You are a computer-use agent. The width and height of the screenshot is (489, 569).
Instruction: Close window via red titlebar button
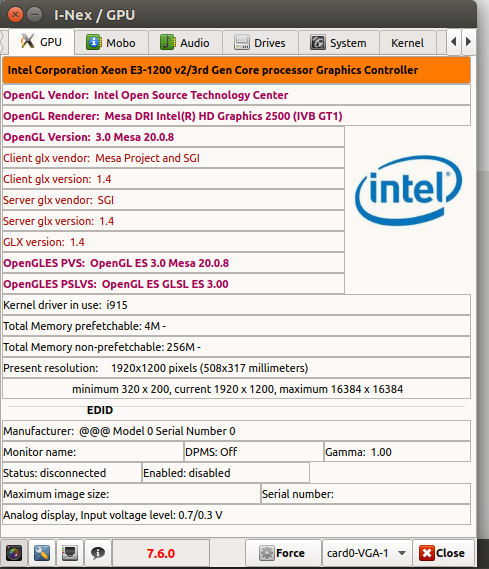[15, 15]
